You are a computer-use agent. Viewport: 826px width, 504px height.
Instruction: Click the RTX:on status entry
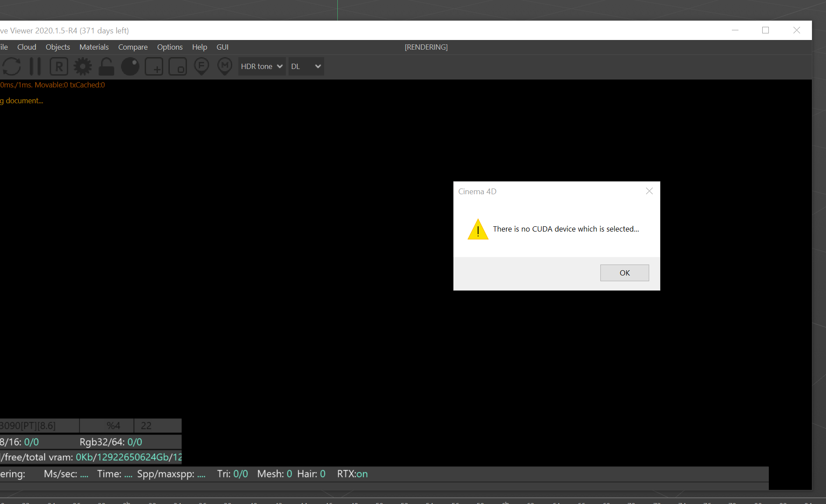coord(352,474)
